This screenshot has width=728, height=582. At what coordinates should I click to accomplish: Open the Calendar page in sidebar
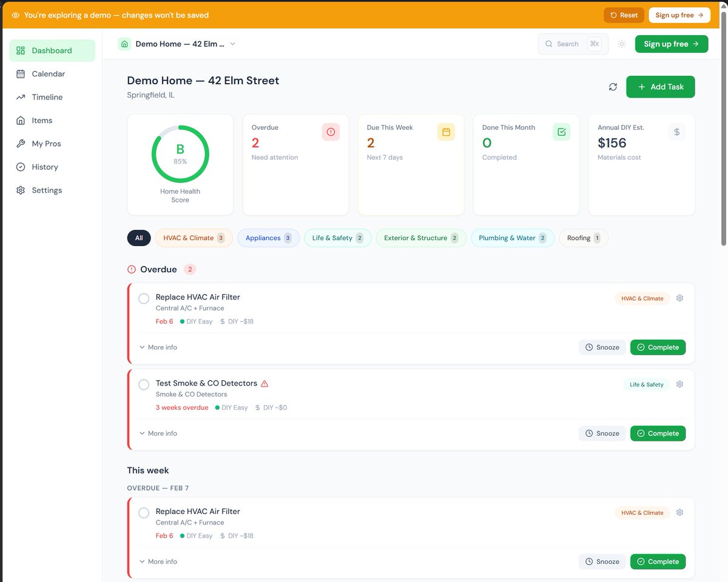[52, 74]
